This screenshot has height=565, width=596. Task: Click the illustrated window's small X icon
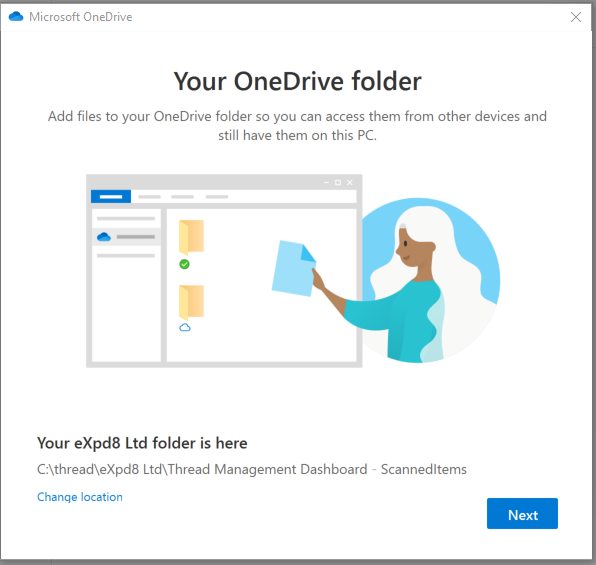(x=350, y=183)
